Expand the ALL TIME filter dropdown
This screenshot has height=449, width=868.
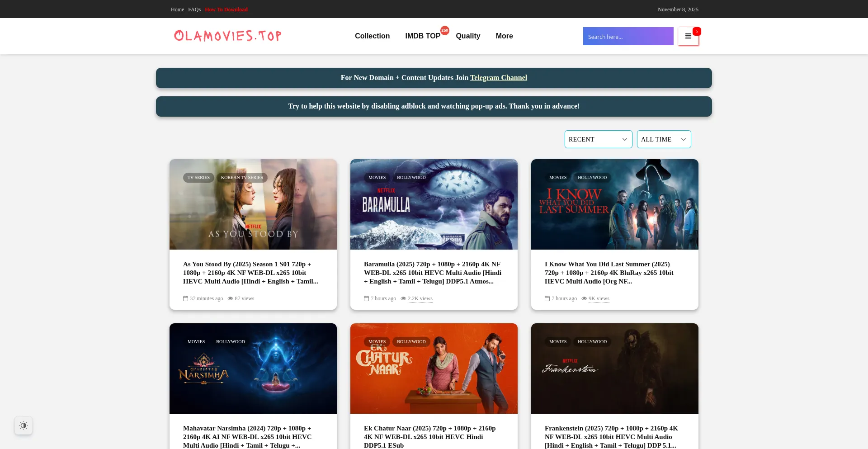[663, 139]
